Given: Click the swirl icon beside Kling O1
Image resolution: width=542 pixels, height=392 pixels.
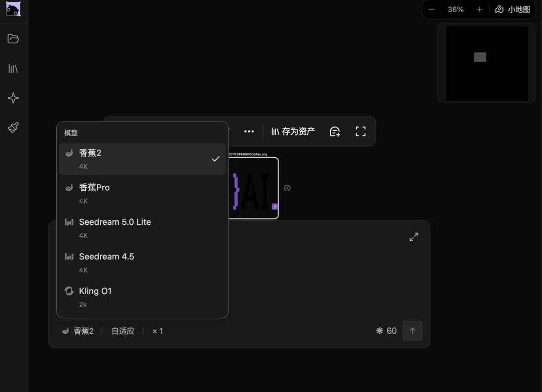Looking at the screenshot, I should [x=69, y=291].
